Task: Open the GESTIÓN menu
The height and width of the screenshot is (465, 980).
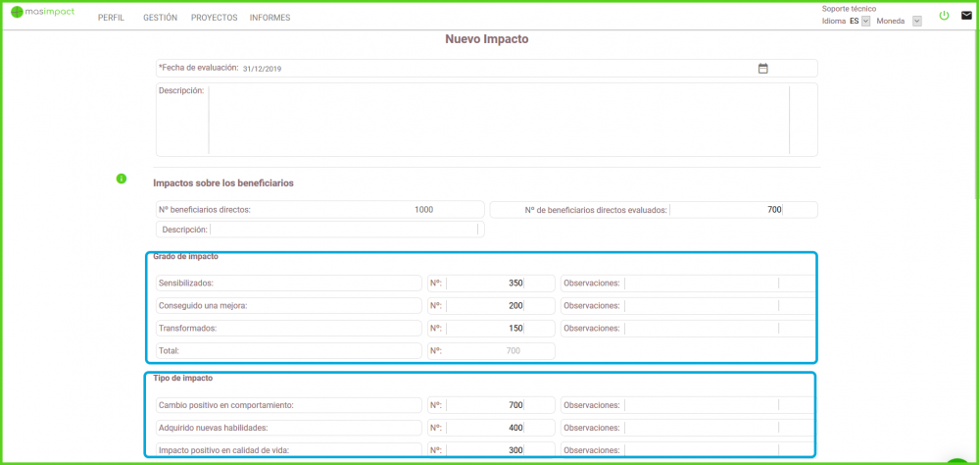Action: point(160,18)
